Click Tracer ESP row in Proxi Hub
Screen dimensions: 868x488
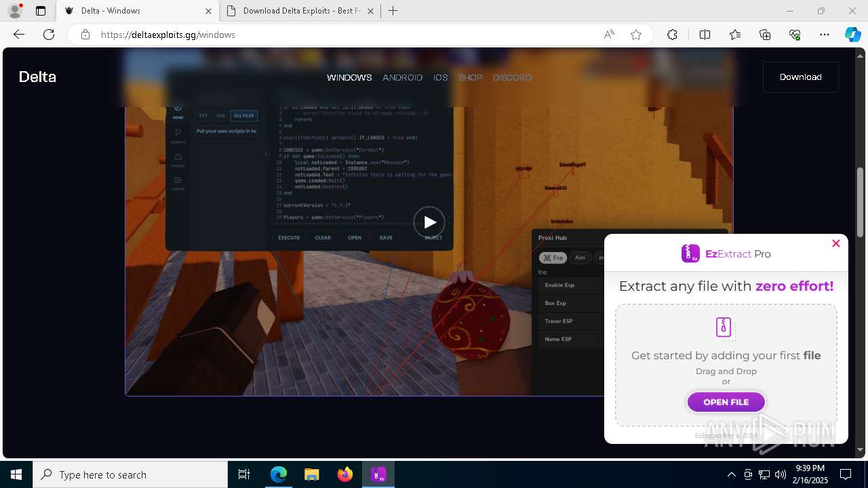571,321
